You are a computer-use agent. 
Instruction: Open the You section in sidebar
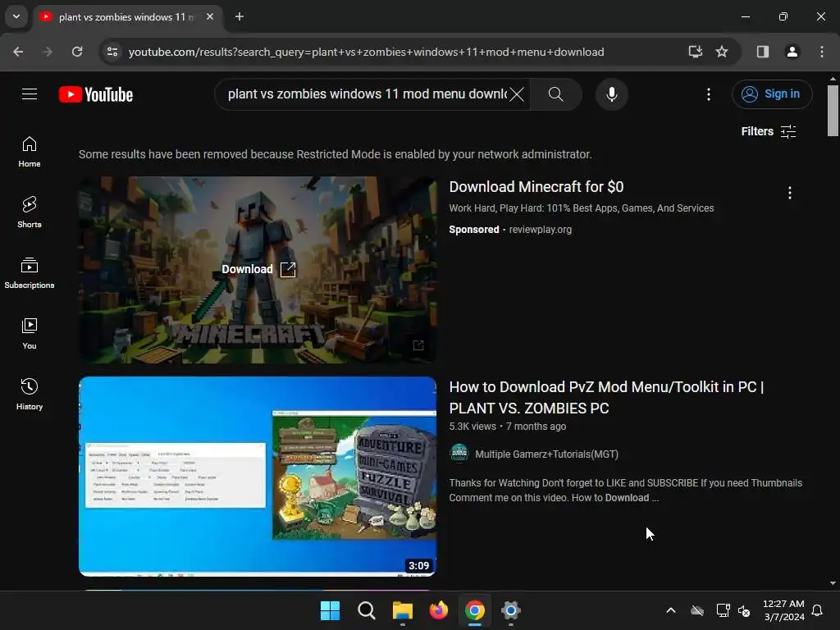30,333
